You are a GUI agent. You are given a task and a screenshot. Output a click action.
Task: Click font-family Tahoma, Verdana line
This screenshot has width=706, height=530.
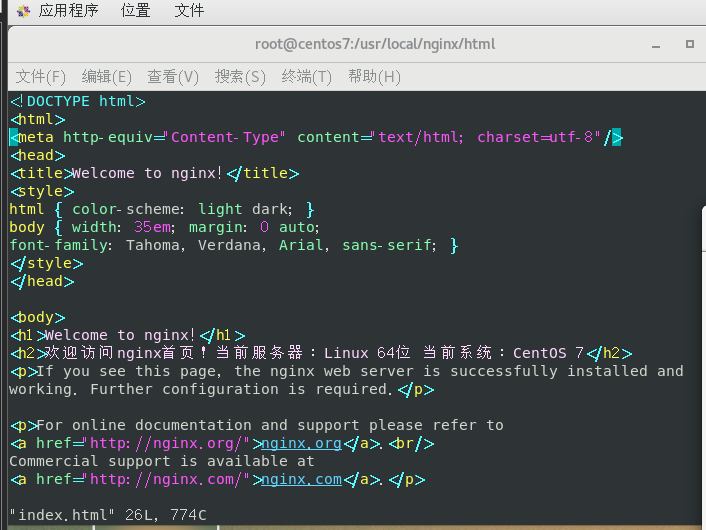[234, 245]
